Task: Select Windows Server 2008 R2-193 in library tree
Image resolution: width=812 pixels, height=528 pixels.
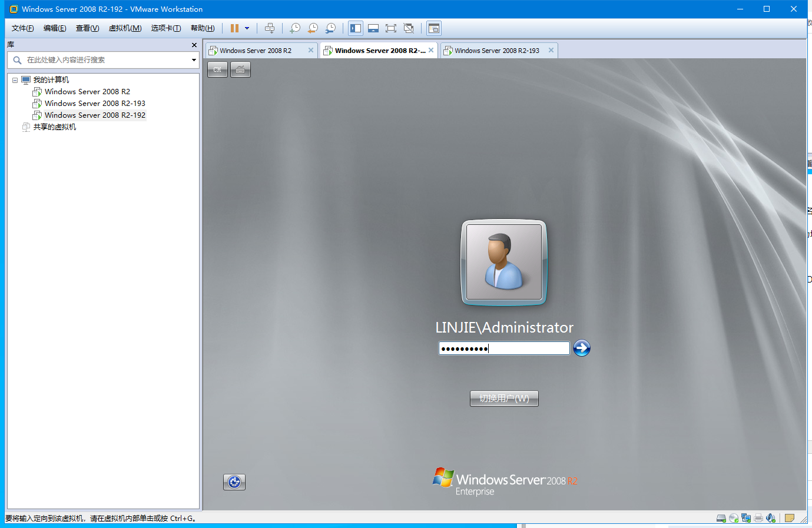Action: tap(95, 104)
